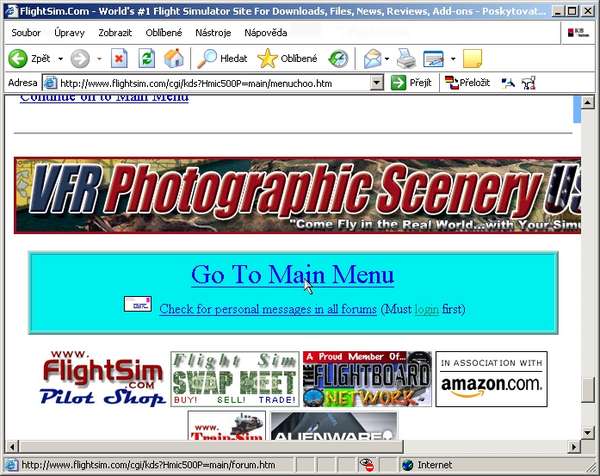Open the Nástroje menu

click(213, 33)
